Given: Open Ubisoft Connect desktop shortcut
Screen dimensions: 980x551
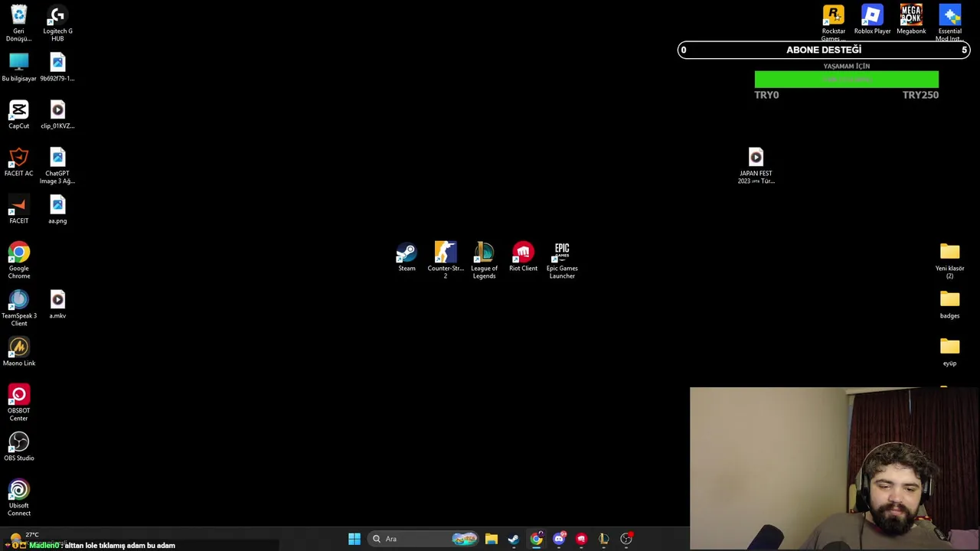Looking at the screenshot, I should (x=18, y=497).
